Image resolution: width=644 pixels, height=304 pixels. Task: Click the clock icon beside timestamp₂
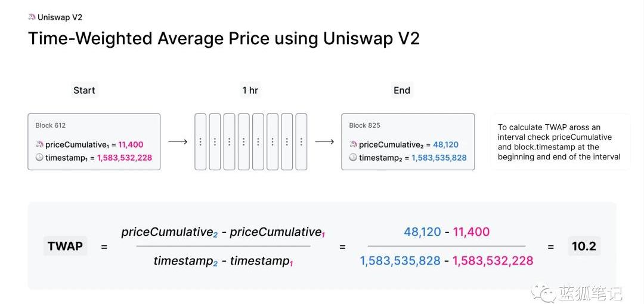point(353,158)
